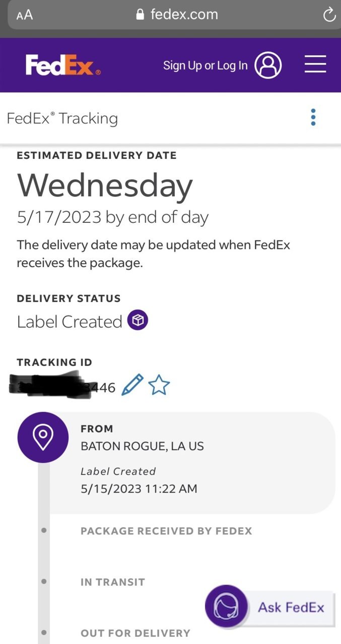Open the user account profile icon
Screen dimensions: 341x644
[268, 65]
